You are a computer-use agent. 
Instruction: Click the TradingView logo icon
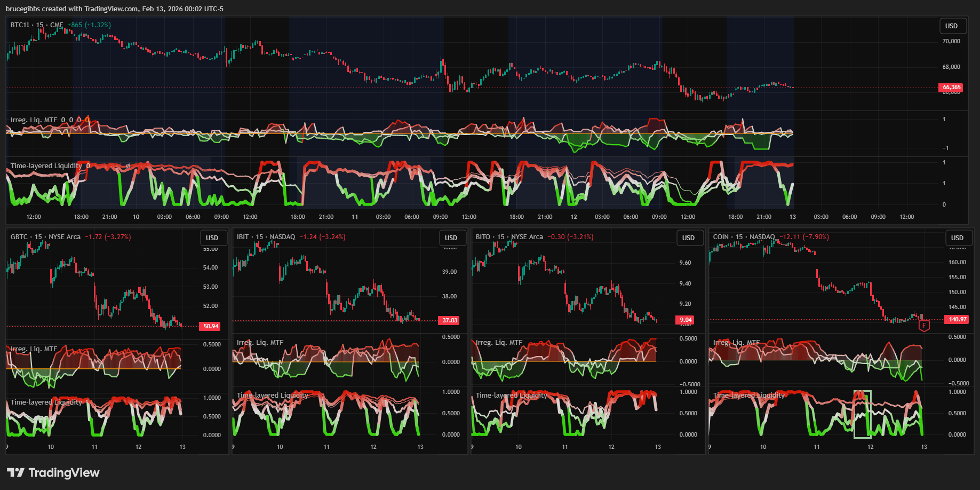point(15,472)
